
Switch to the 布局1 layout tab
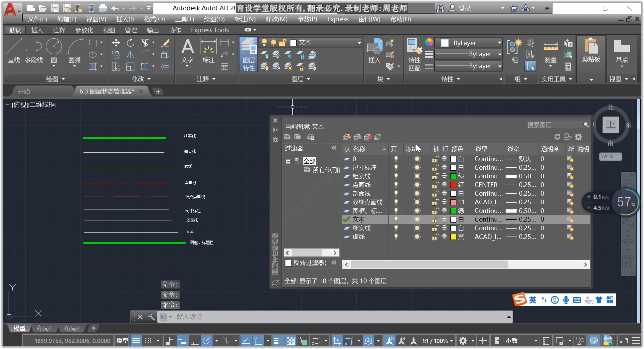44,328
